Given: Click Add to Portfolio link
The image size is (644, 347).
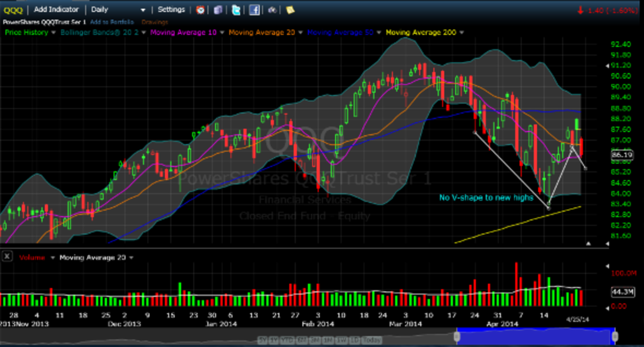Looking at the screenshot, I should tap(113, 22).
